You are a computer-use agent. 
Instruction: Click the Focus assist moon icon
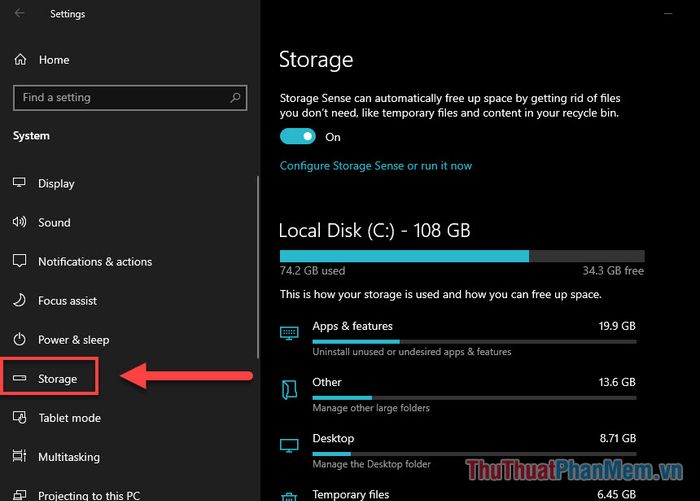pyautogui.click(x=19, y=300)
